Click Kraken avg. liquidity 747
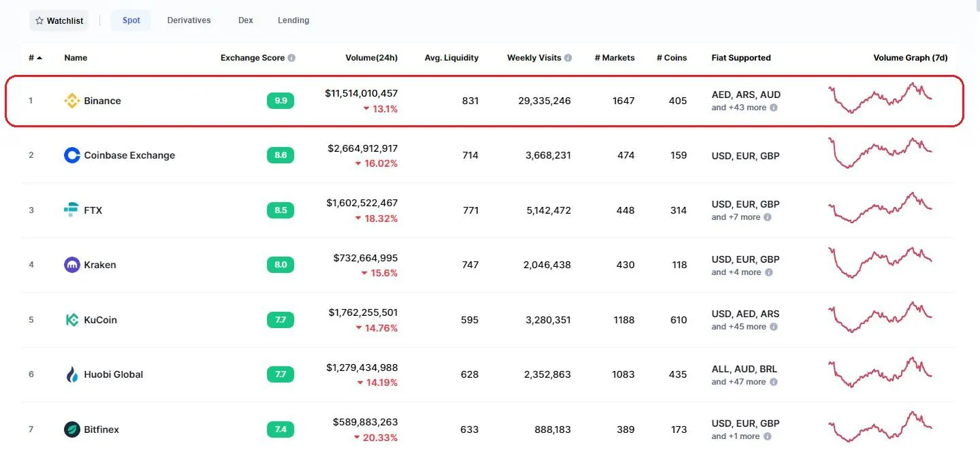 coord(471,265)
